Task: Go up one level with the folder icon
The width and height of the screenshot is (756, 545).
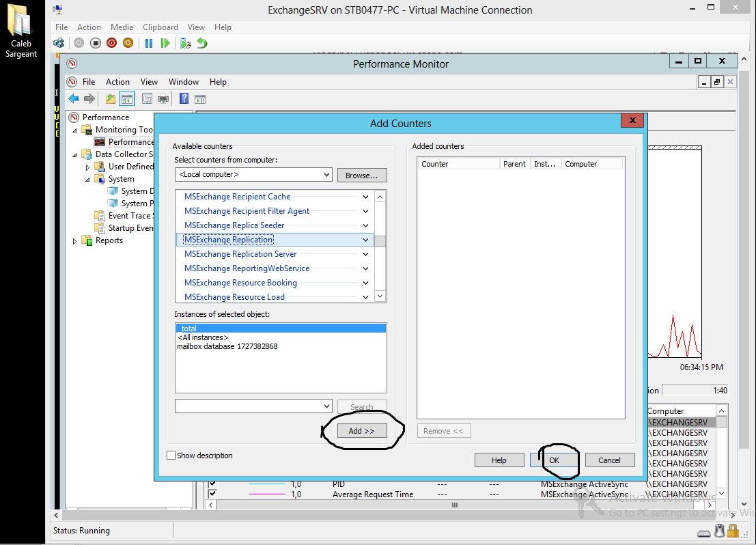Action: click(x=111, y=99)
